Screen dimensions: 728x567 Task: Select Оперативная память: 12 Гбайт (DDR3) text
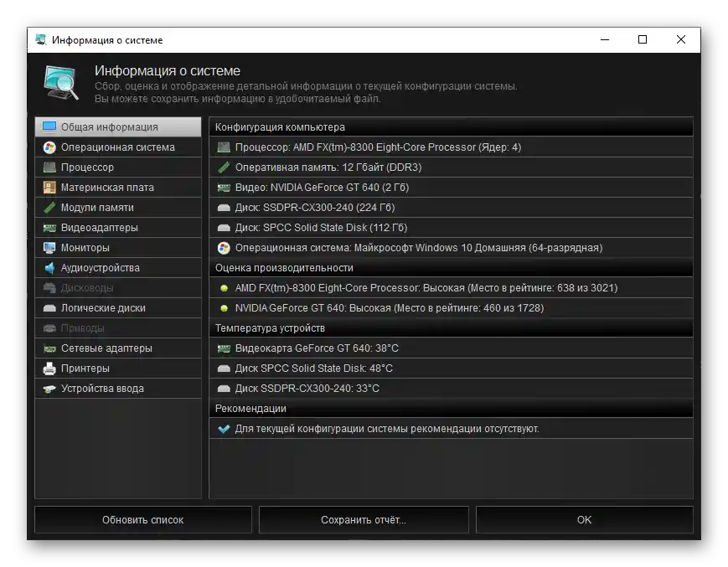point(328,167)
